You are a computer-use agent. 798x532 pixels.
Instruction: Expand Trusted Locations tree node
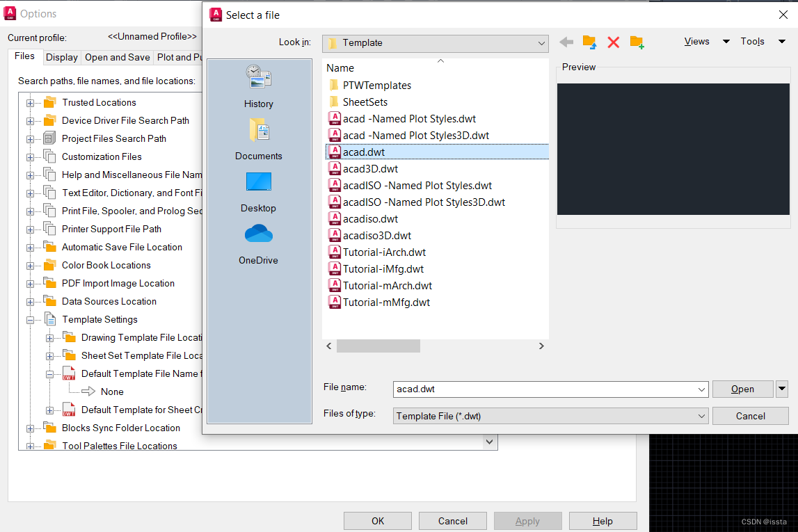[31, 103]
